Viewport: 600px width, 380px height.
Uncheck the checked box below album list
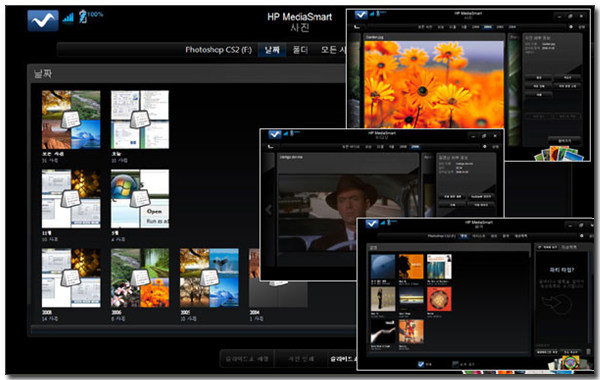click(x=421, y=364)
